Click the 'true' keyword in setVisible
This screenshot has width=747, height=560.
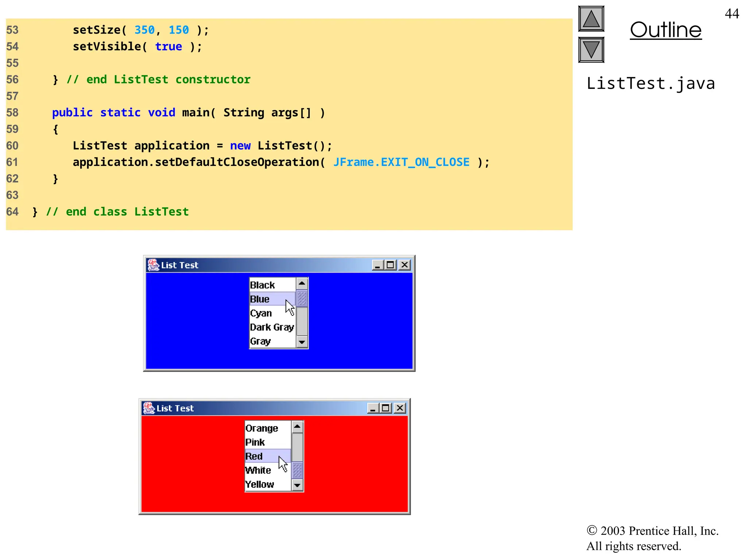169,47
